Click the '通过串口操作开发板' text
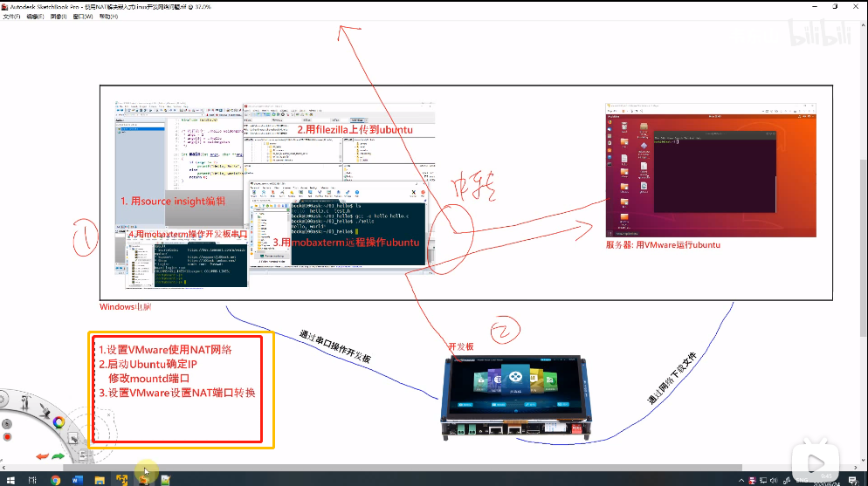 coord(335,346)
